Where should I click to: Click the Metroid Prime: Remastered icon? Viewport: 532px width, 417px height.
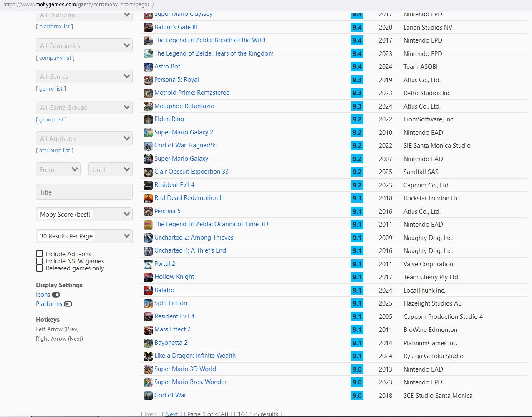(148, 93)
